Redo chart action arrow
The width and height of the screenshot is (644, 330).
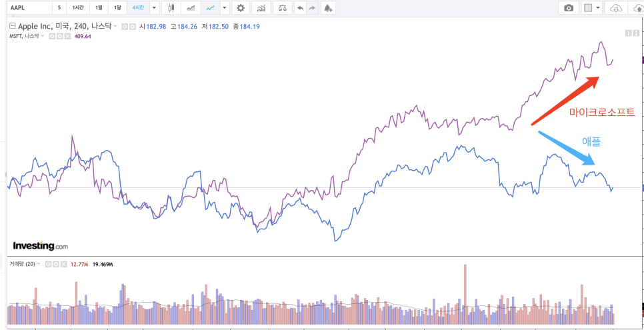(313, 8)
